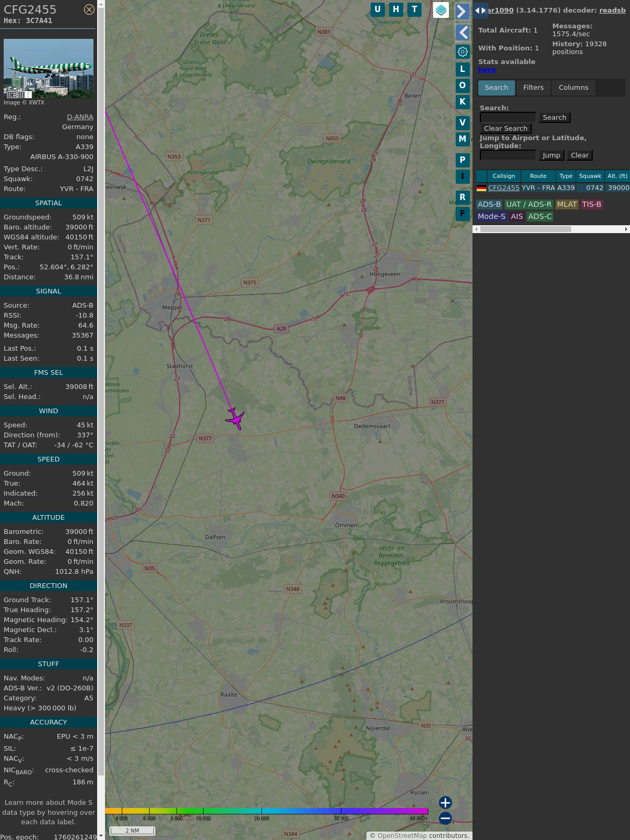
Task: Open the D-ANRA registration link
Action: tap(80, 117)
